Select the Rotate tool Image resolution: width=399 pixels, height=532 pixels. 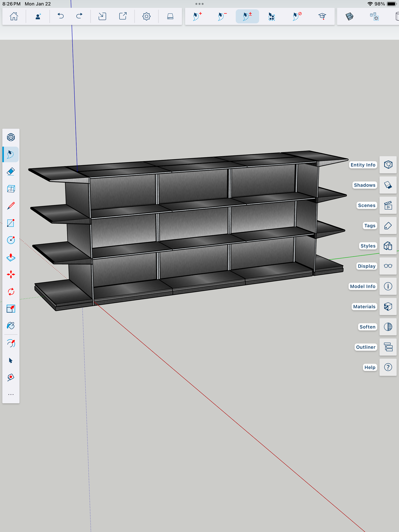[11, 292]
